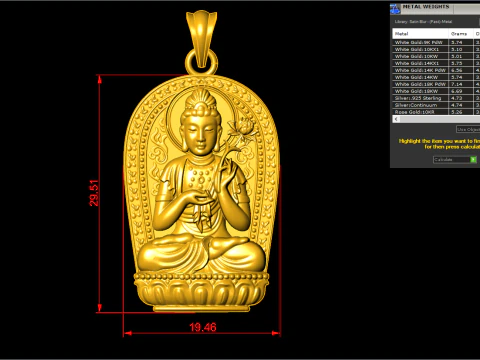Select the Silver .925 Sterling row
This screenshot has height=360, width=480.
coord(436,98)
